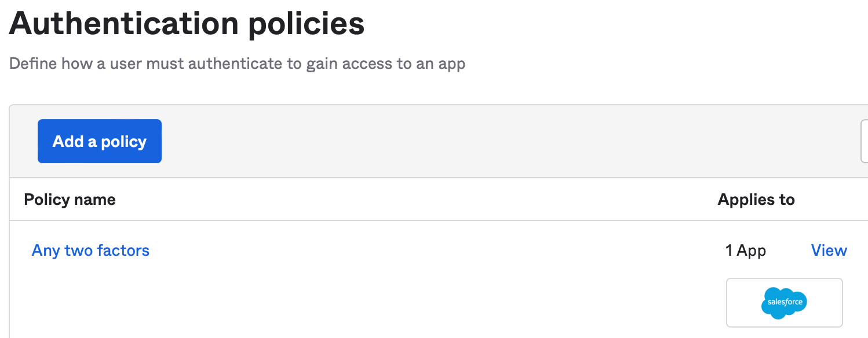
Task: Click the Authentication policies page heading
Action: pos(187,23)
